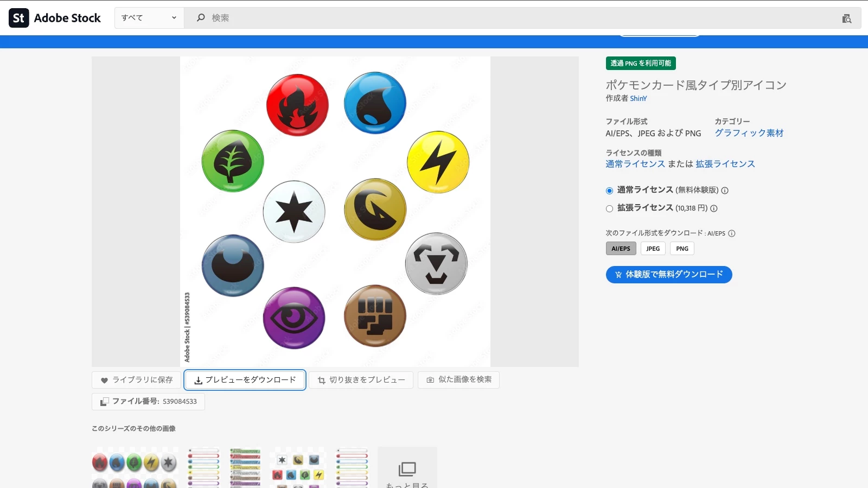Open the series thumbnail with square type icons
Screen dimensions: 868x488
click(x=298, y=468)
